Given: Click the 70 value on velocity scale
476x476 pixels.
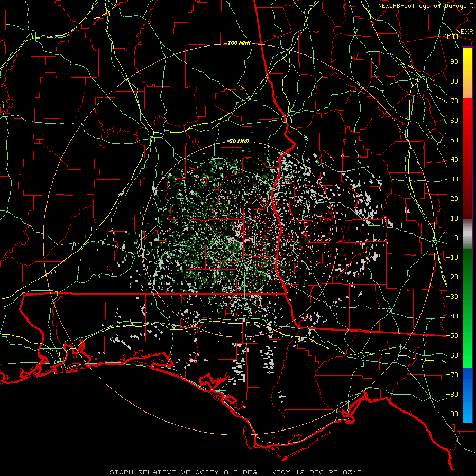Looking at the screenshot, I should click(454, 101).
